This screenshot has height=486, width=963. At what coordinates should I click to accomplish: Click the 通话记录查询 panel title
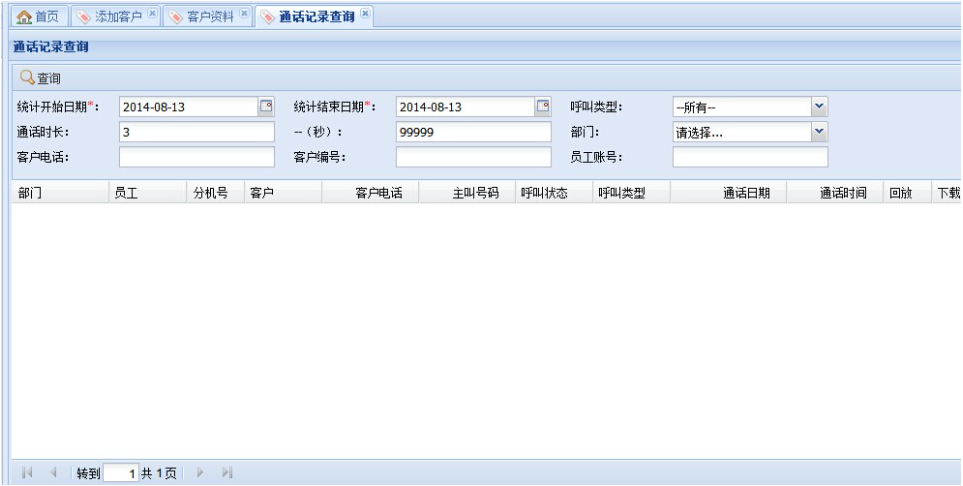point(50,47)
